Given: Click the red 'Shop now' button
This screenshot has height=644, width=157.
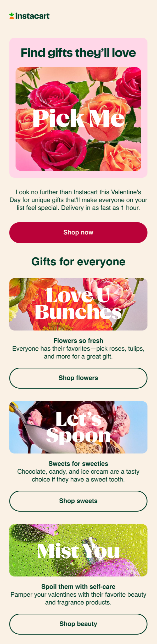Looking at the screenshot, I should pyautogui.click(x=78, y=232).
